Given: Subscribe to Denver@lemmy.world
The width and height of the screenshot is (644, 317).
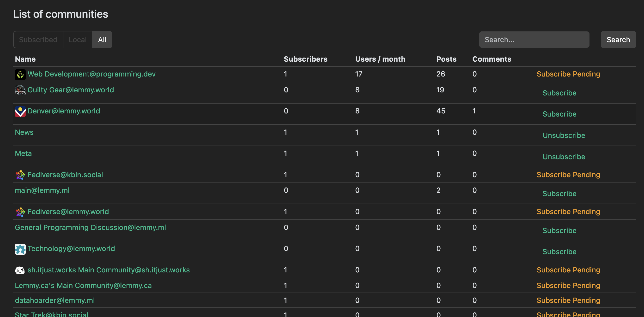Looking at the screenshot, I should point(559,114).
